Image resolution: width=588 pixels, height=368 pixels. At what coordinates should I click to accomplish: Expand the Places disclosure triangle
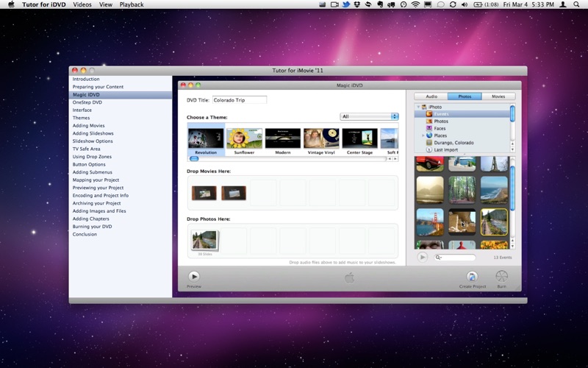point(423,135)
